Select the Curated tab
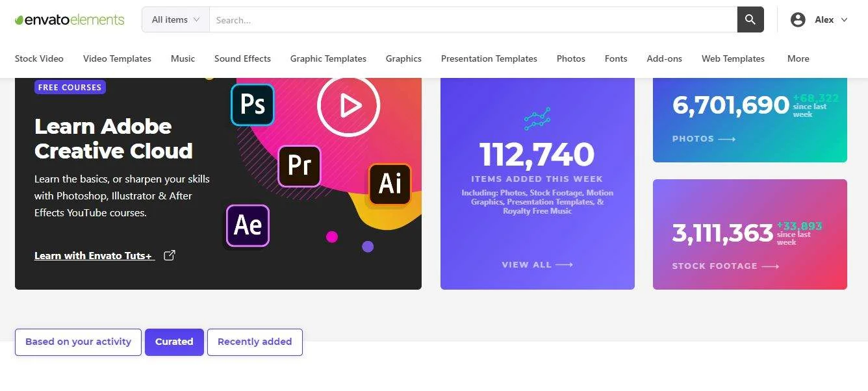Screen dimensions: 868x391 coord(174,342)
